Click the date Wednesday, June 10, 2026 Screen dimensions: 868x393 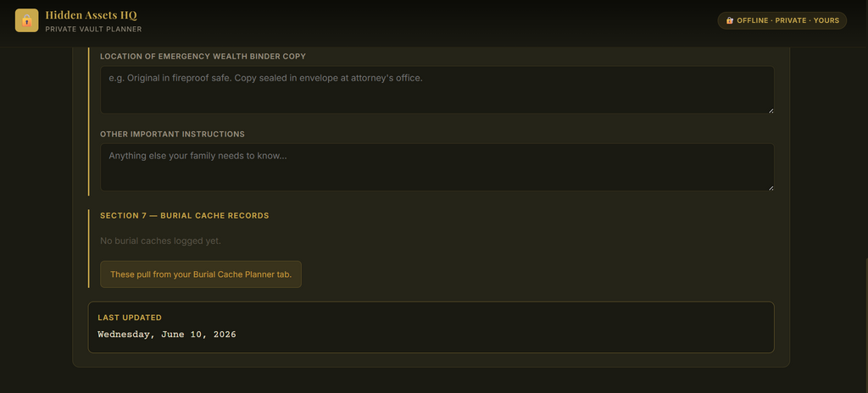[x=167, y=335]
